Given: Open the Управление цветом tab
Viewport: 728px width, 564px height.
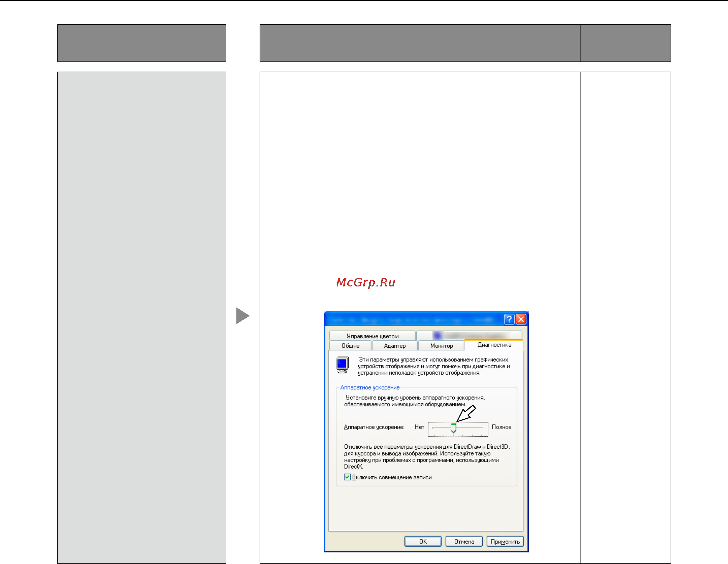Looking at the screenshot, I should click(x=372, y=336).
